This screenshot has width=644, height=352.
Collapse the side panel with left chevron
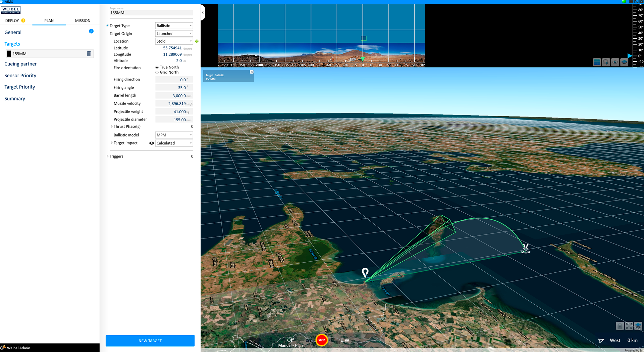203,12
